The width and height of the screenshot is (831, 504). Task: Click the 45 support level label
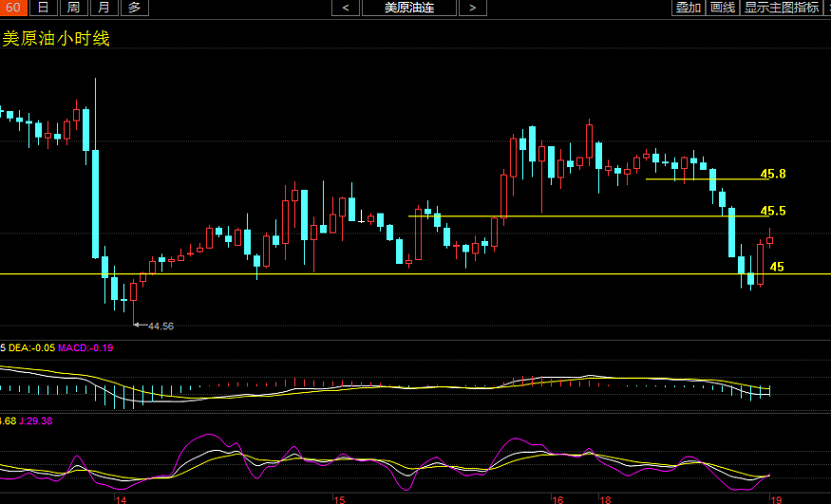coord(777,267)
